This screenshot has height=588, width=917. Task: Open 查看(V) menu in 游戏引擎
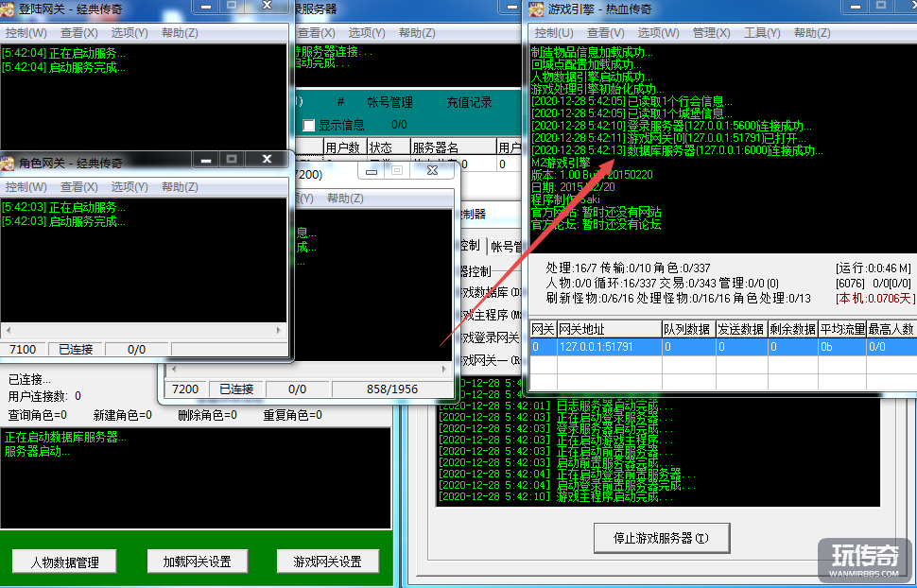click(x=605, y=33)
